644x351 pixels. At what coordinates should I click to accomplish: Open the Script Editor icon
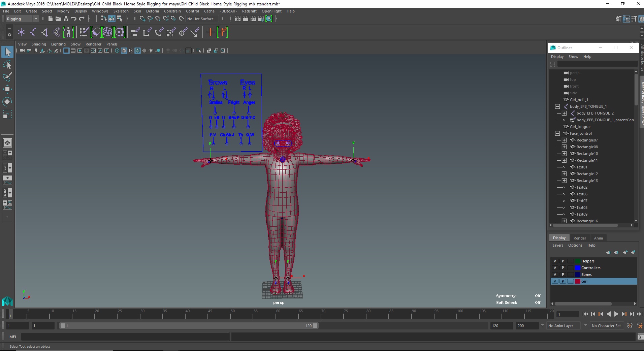pyautogui.click(x=640, y=337)
